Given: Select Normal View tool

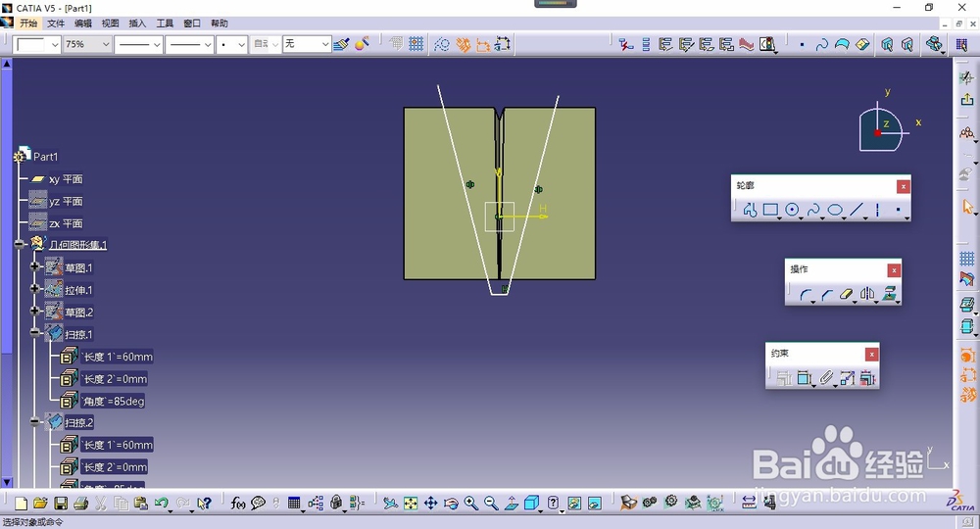Looking at the screenshot, I should tap(511, 503).
